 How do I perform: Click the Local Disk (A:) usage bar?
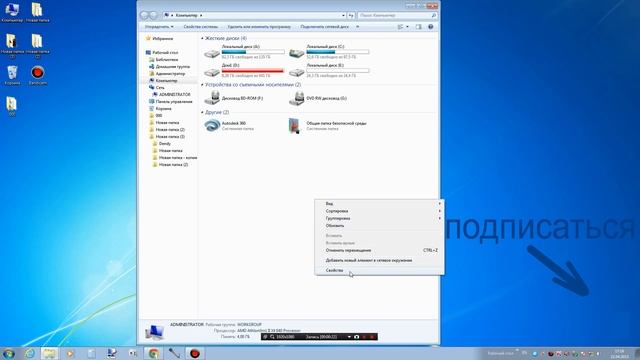(x=253, y=52)
